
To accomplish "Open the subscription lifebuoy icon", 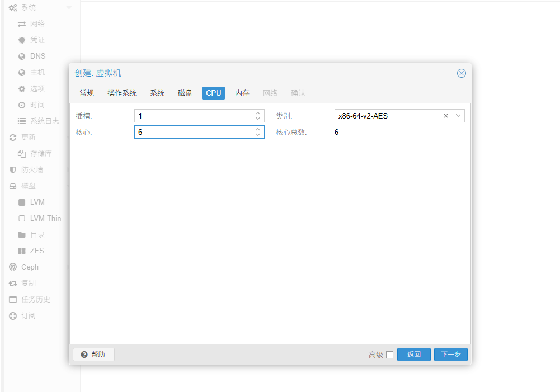I will tap(13, 315).
